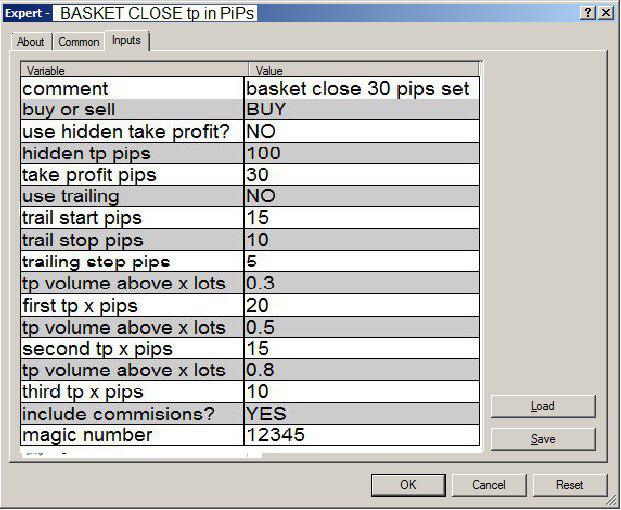Reset inputs with Reset button

point(570,485)
